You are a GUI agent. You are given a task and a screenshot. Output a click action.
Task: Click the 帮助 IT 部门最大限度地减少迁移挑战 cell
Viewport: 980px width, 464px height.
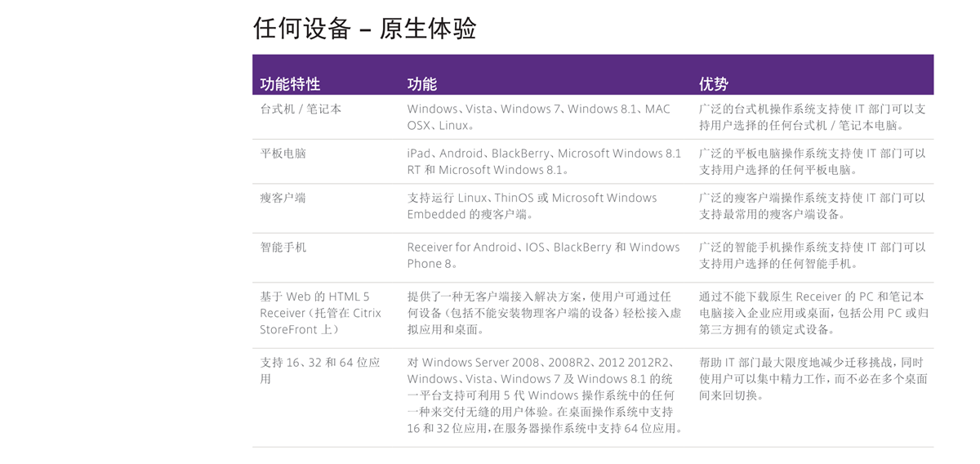(x=813, y=379)
